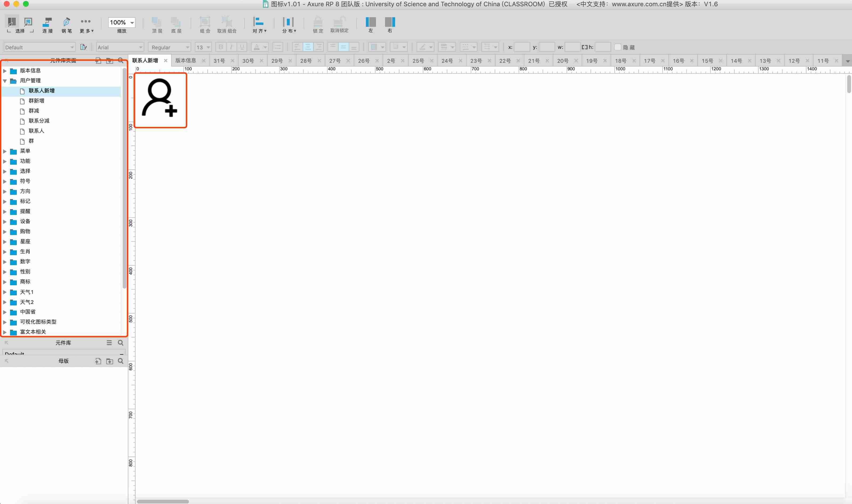Switch to the 31号 tab

click(x=219, y=61)
